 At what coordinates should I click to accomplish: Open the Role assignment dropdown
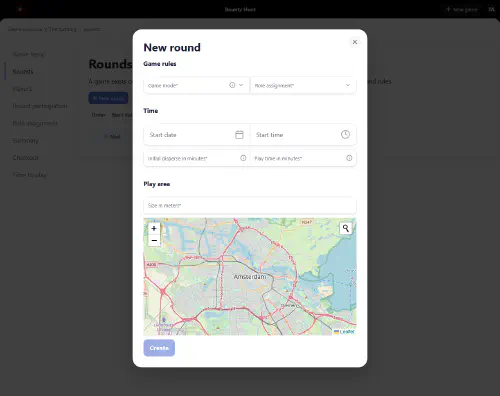(x=303, y=85)
